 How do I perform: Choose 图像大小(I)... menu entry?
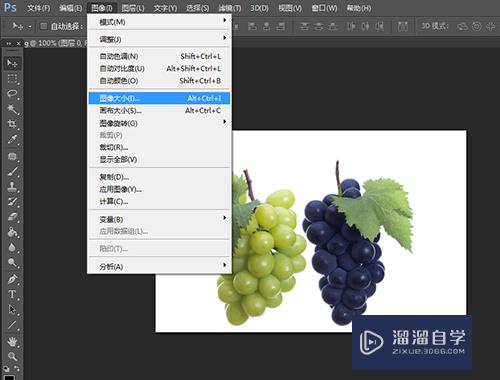[159, 98]
